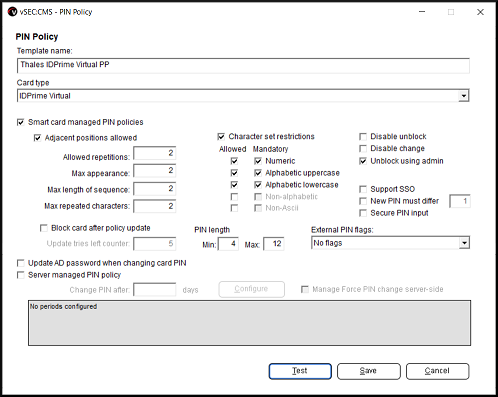Viewport: 498px width, 397px height.
Task: Click the Allowed repetitions field
Action: click(x=155, y=153)
